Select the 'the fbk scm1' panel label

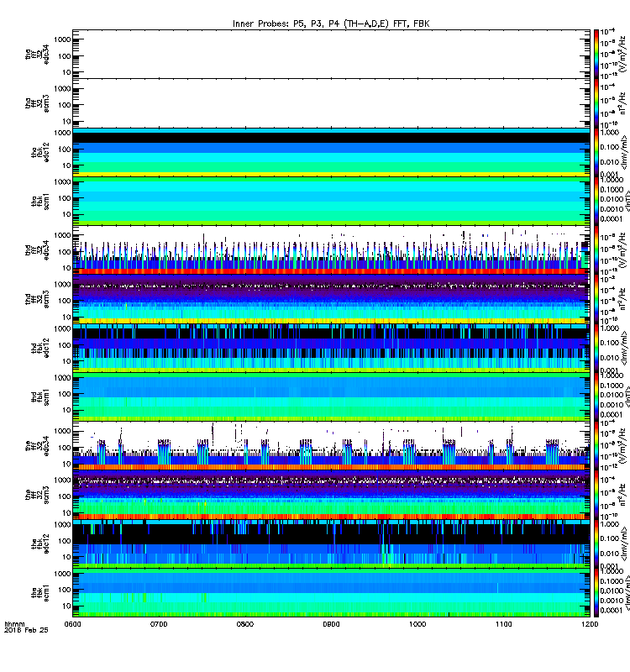coord(40,593)
